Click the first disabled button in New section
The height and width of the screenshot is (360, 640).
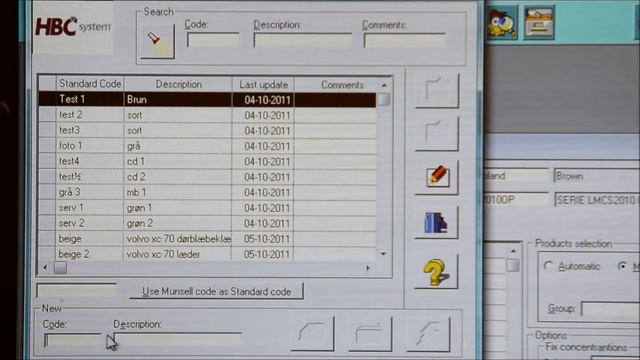pyautogui.click(x=313, y=334)
